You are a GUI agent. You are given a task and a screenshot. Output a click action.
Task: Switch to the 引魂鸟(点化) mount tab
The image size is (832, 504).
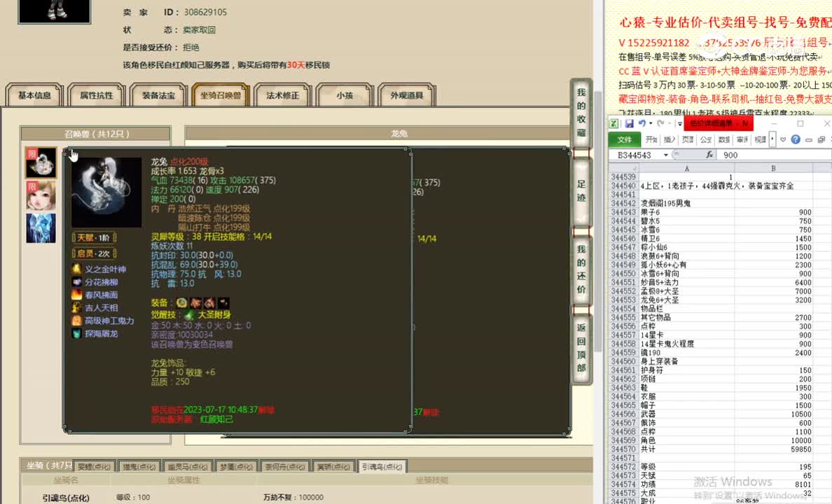click(x=382, y=465)
